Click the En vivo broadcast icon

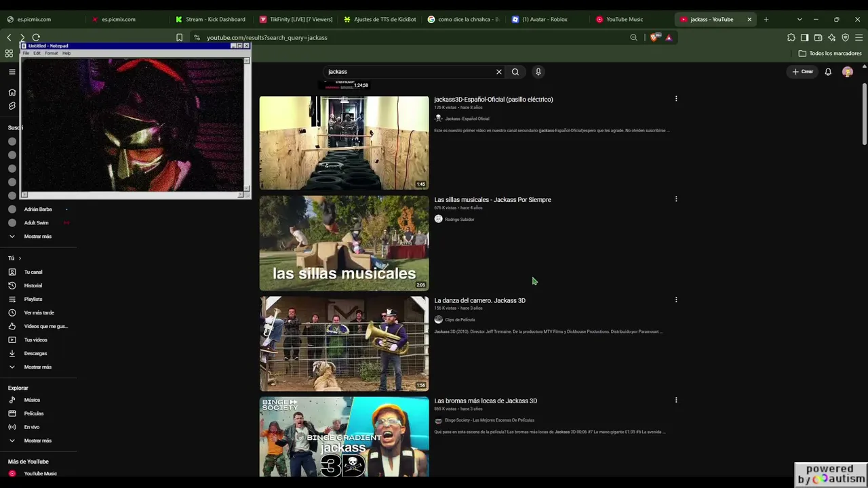pos(12,427)
